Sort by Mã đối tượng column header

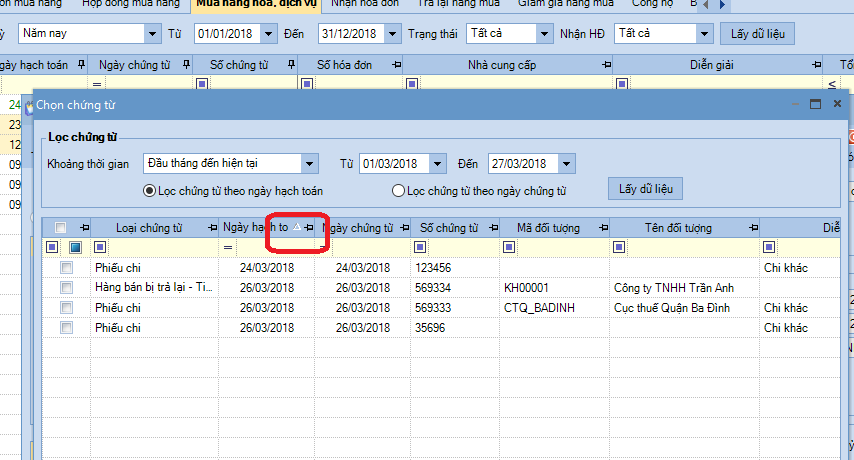tap(548, 228)
